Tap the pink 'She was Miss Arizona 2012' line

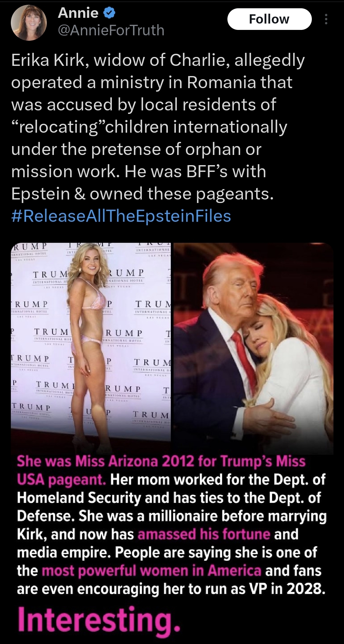click(x=161, y=461)
